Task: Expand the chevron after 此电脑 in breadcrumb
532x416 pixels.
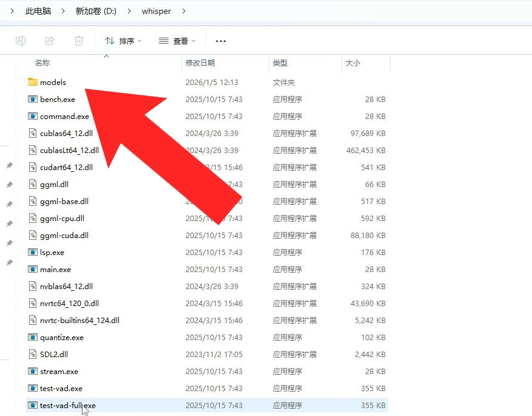Action: 63,11
